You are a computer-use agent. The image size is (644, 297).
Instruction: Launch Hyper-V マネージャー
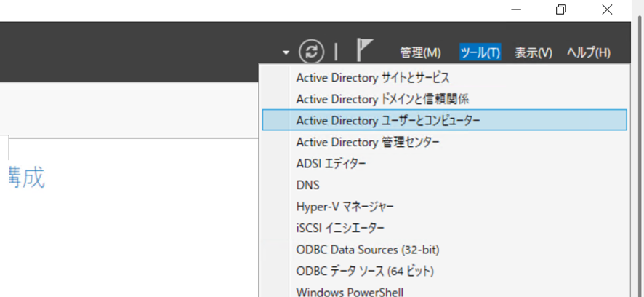[444, 207]
